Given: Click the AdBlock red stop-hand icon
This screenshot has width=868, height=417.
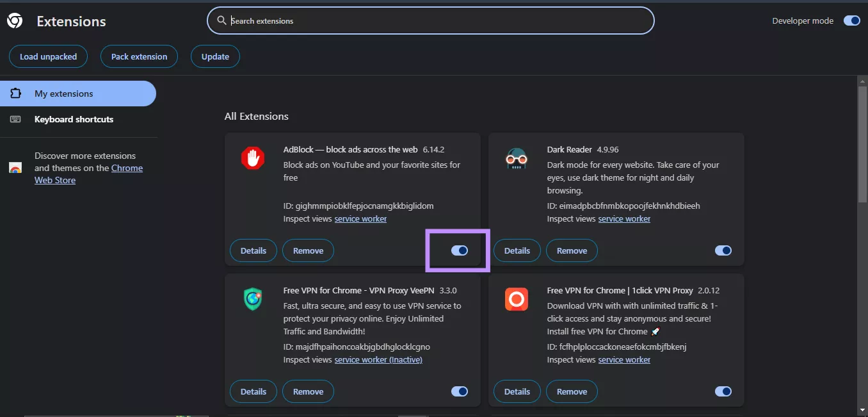Looking at the screenshot, I should tap(253, 158).
